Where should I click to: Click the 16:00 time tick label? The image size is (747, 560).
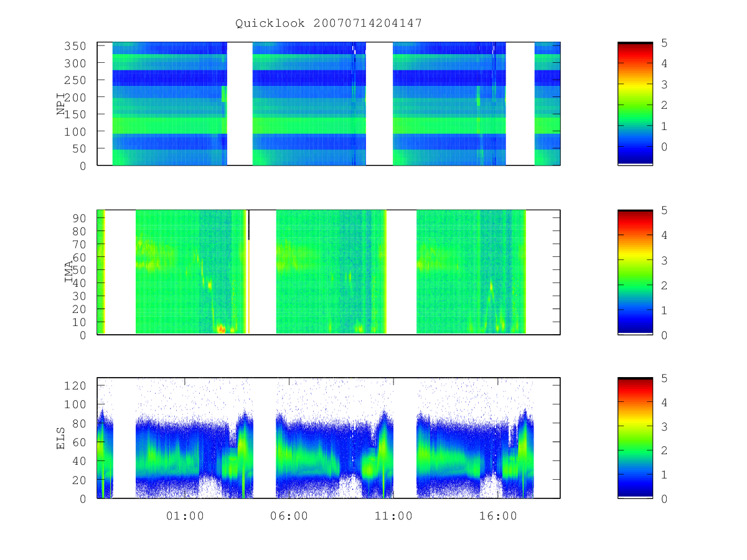(x=498, y=516)
